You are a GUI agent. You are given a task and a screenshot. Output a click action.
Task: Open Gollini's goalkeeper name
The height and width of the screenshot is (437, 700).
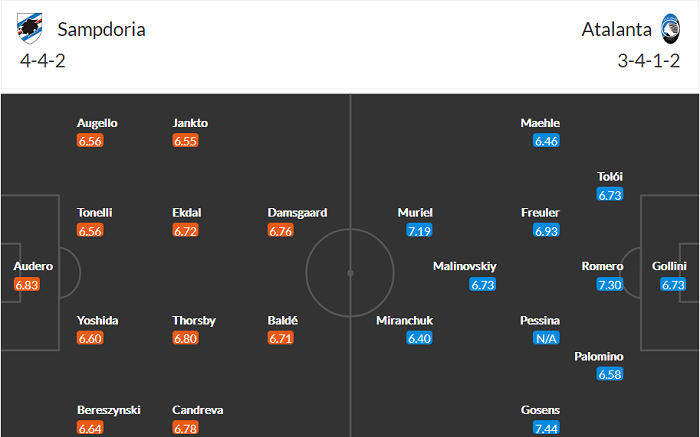tap(667, 267)
